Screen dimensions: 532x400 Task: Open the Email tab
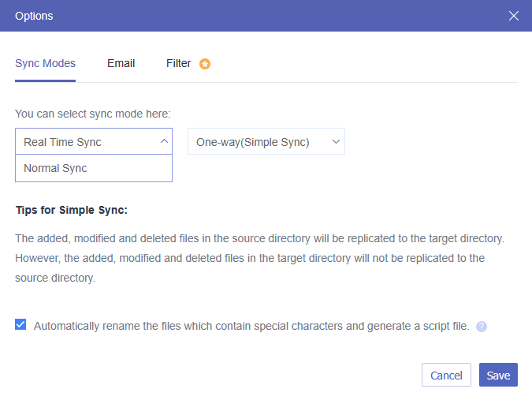point(121,63)
